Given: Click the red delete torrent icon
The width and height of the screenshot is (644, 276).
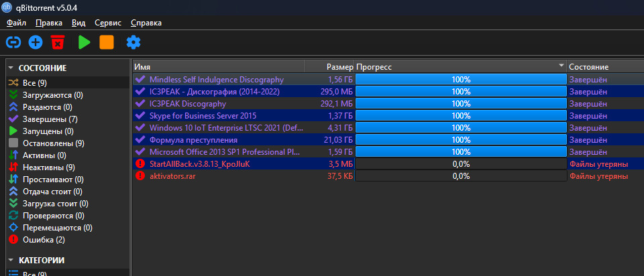Looking at the screenshot, I should pos(58,42).
